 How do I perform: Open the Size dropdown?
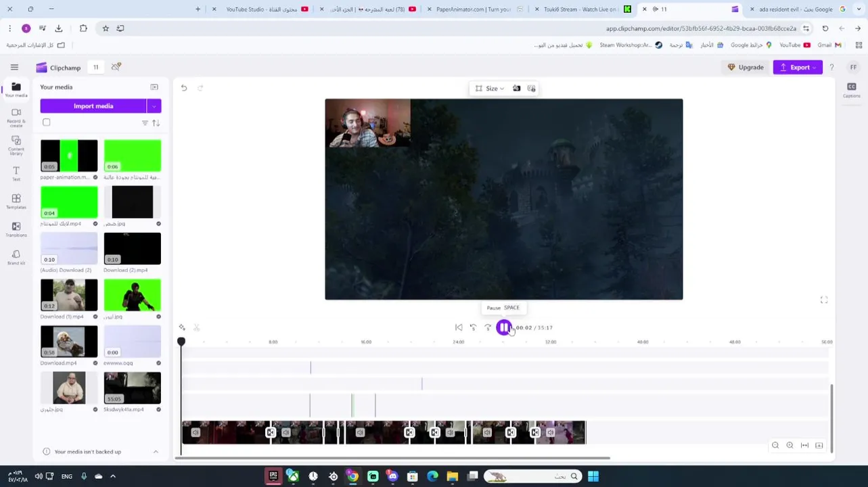coord(490,88)
